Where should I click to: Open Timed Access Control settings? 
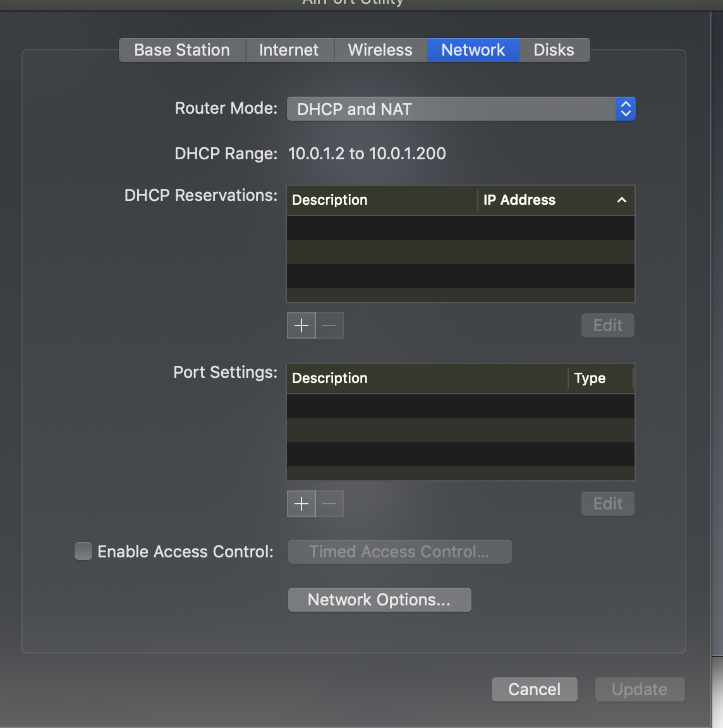click(400, 552)
